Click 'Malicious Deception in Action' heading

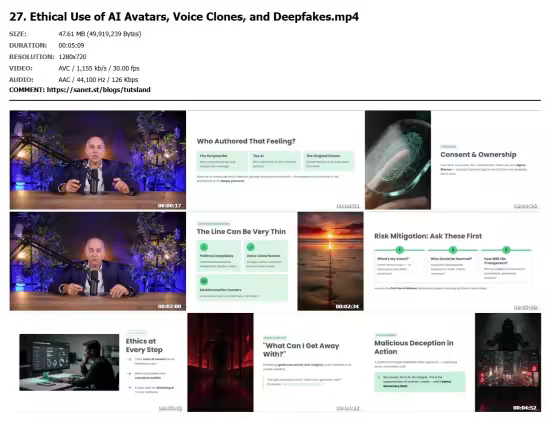point(414,347)
